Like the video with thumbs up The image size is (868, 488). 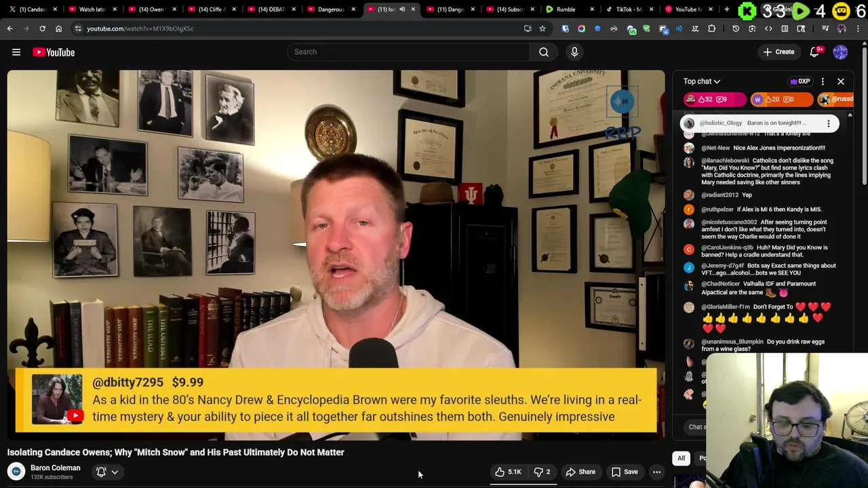coord(508,472)
